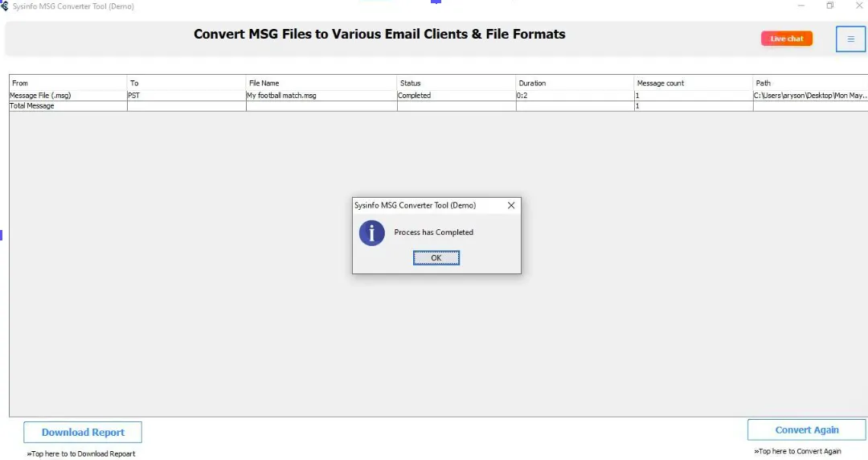Select the Path column header
The height and width of the screenshot is (460, 868).
click(810, 83)
